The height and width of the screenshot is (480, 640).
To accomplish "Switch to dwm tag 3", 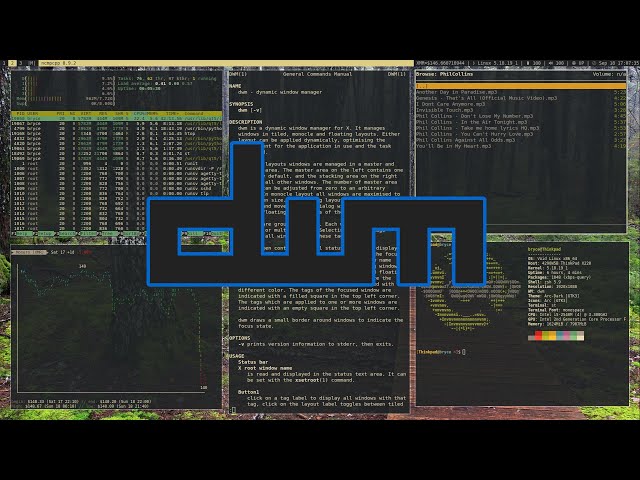I will coord(21,63).
